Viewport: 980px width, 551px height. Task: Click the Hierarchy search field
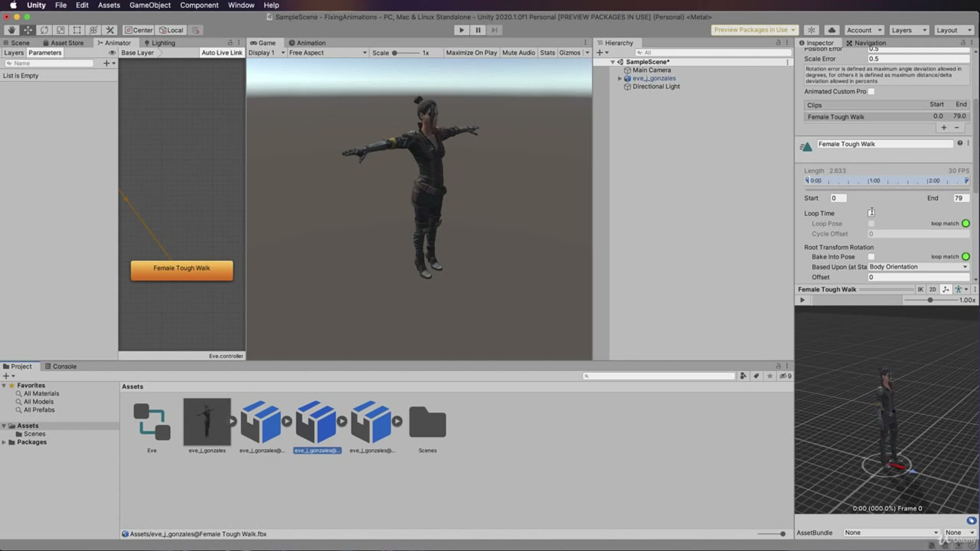pos(713,52)
